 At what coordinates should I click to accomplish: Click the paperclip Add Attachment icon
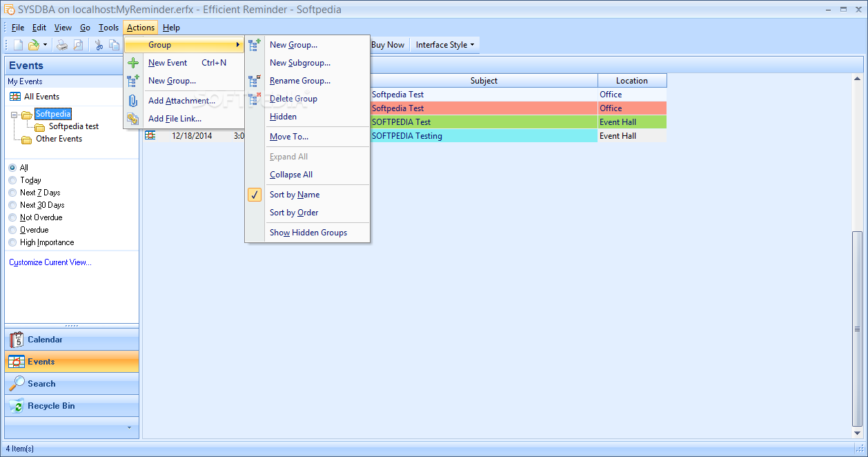[x=133, y=101]
